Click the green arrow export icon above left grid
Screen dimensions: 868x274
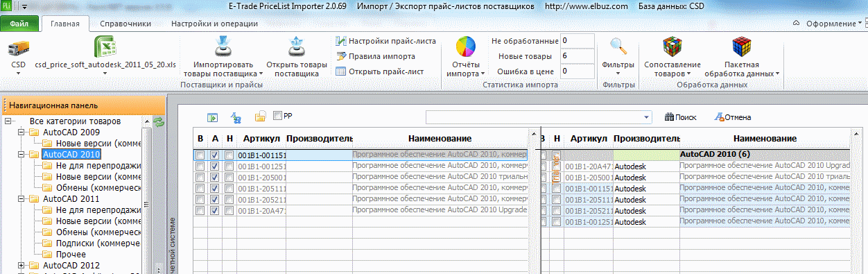pyautogui.click(x=213, y=117)
